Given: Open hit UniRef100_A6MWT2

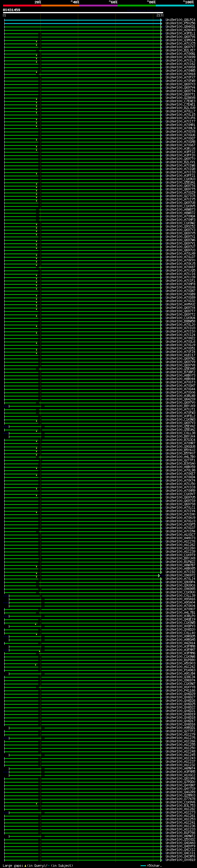Looking at the screenshot, I should tap(175, 836).
